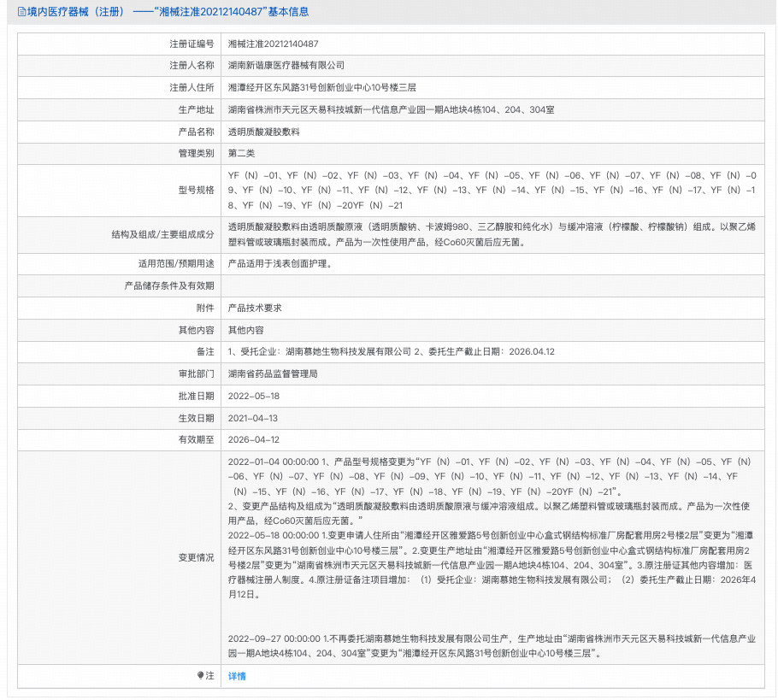Click the 生产地址 address value

click(x=391, y=109)
